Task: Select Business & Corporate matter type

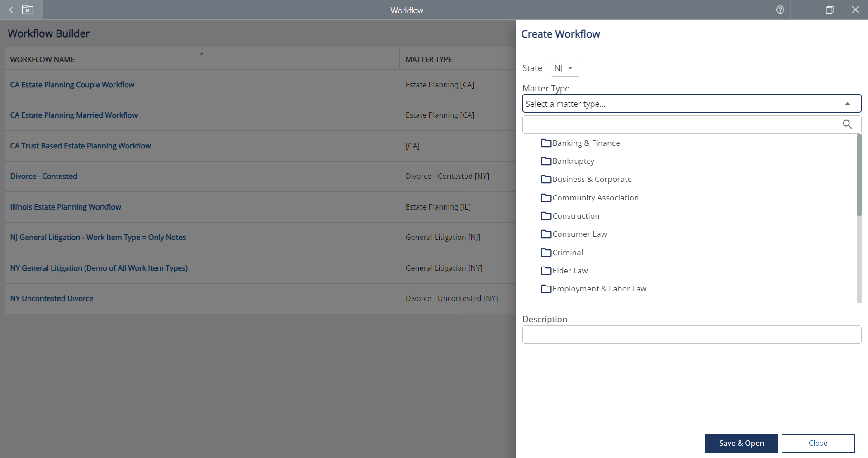Action: point(592,179)
